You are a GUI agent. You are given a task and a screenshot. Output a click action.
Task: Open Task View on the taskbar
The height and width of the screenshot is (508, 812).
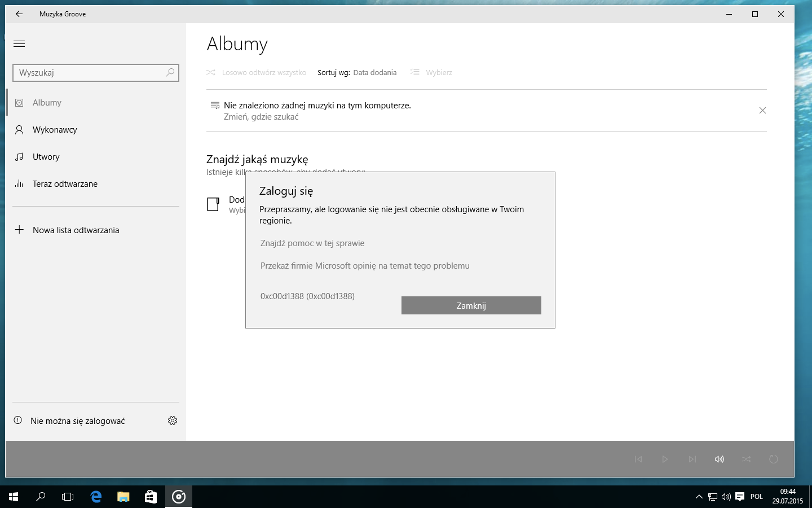coord(68,497)
